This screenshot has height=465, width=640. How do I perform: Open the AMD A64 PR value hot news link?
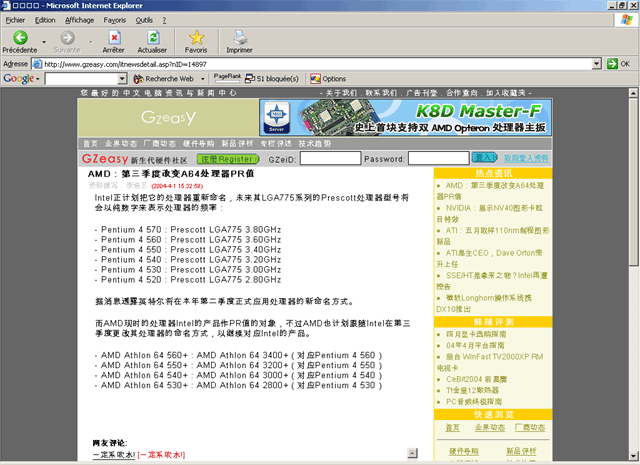click(x=490, y=191)
